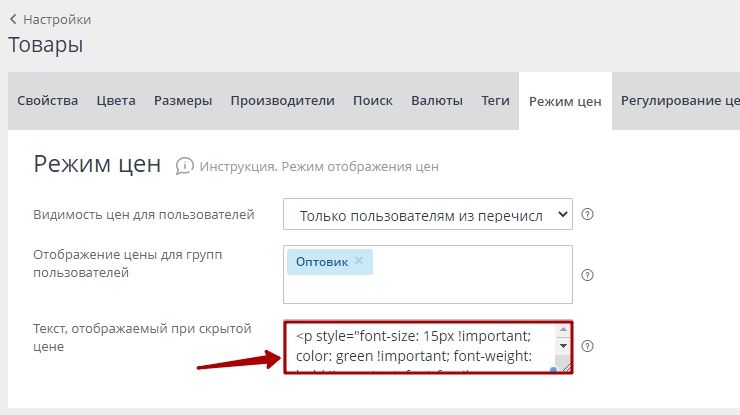Go back to Настройки link
The image size is (740, 415).
(56, 19)
